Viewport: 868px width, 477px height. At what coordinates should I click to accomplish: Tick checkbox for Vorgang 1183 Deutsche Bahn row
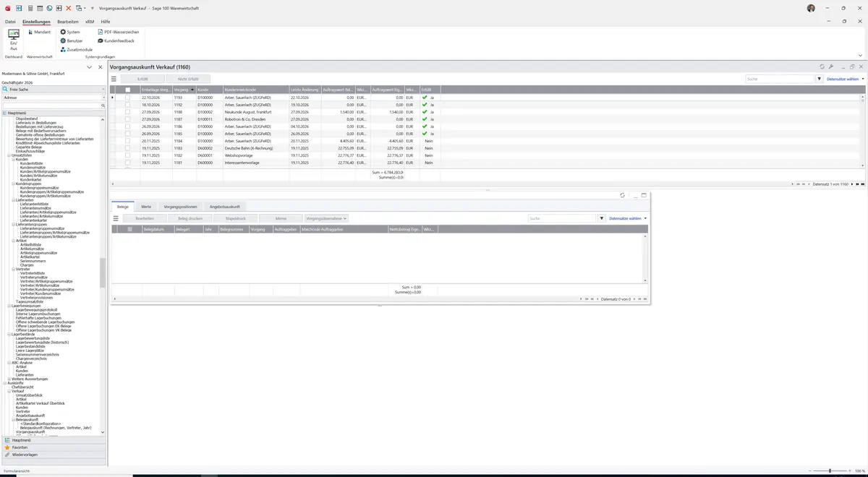(128, 148)
